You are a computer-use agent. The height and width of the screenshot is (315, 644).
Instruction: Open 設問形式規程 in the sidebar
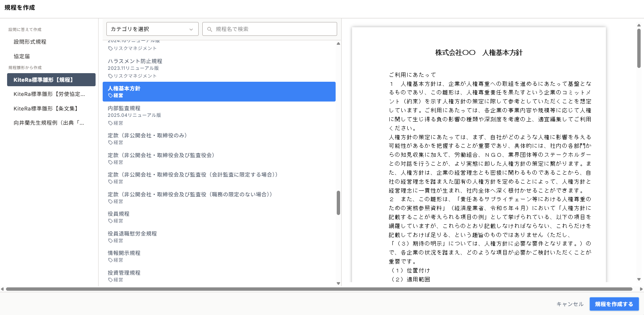pos(30,42)
